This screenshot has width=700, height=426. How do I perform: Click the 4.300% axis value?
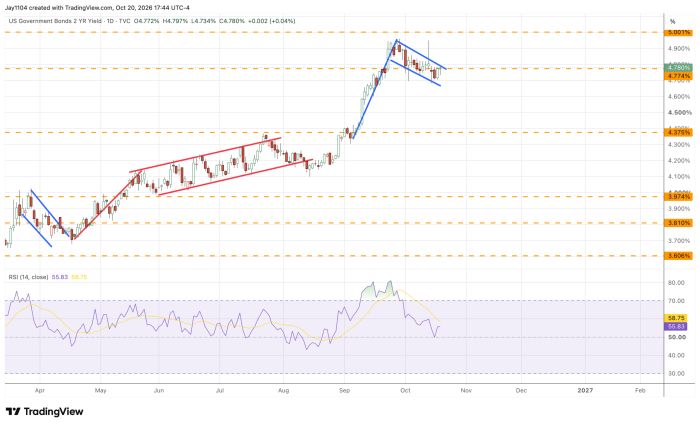(x=679, y=145)
